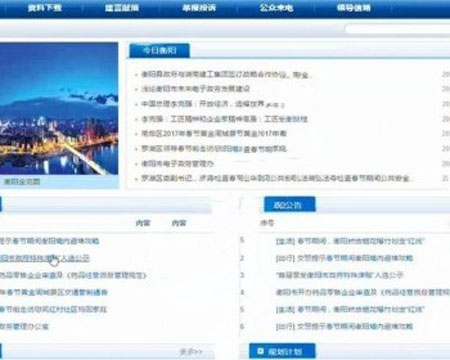Open announcement row 4 about 衡阳市开办药品零售企业审查
This screenshot has height=360, width=450.
pyautogui.click(x=363, y=292)
